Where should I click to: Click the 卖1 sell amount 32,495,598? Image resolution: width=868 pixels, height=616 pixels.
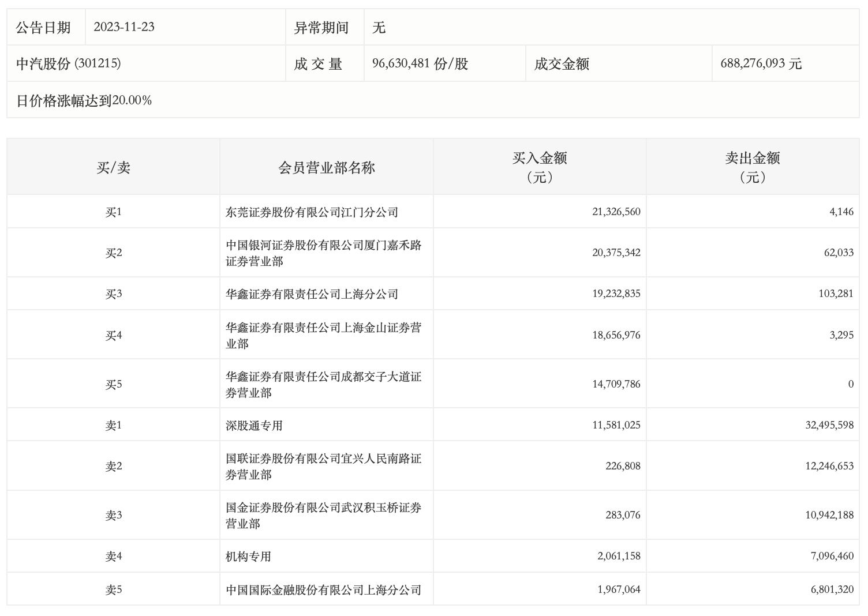[829, 426]
